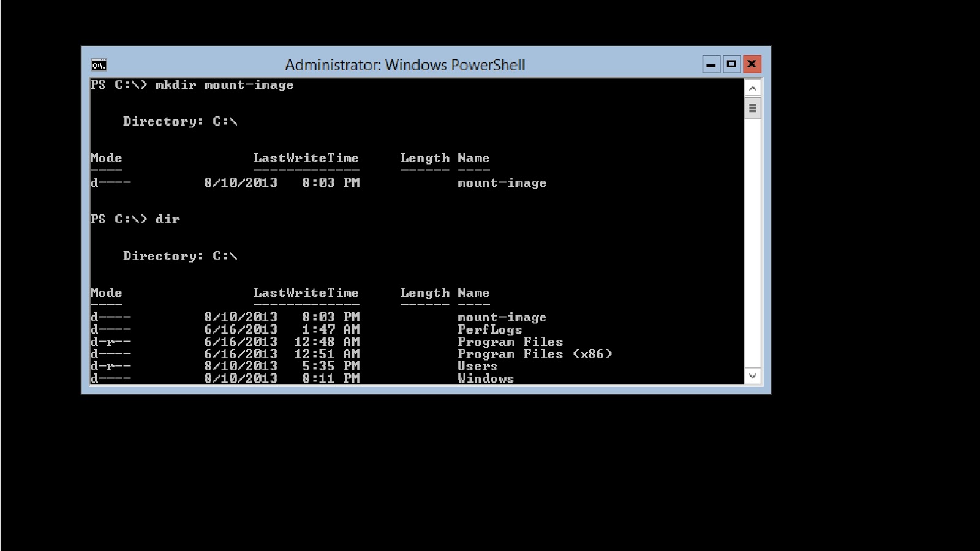Select the Name column header text
This screenshot has width=980, height=551.
474,293
